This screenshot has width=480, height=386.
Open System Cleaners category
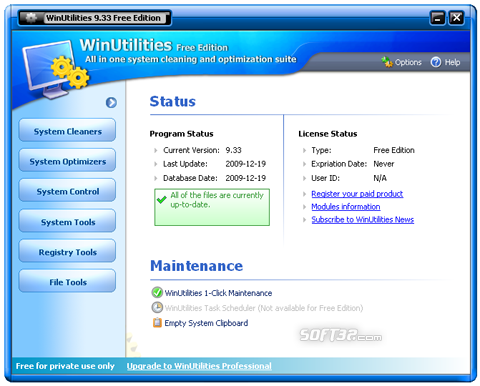(67, 130)
